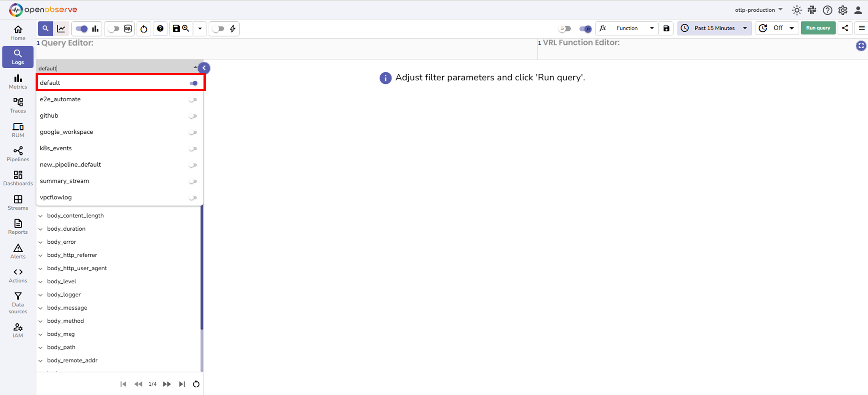The height and width of the screenshot is (395, 868).
Task: Switch to visualize chart view icon
Action: point(61,29)
